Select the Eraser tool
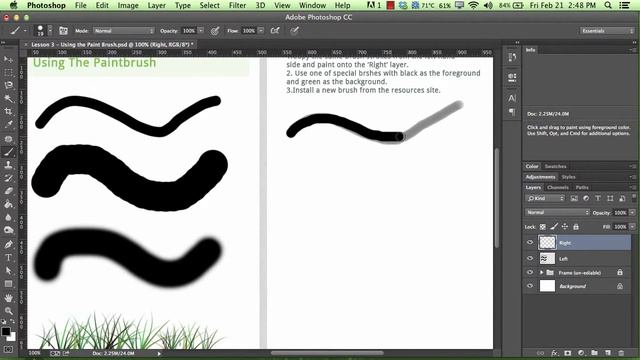 [x=8, y=191]
